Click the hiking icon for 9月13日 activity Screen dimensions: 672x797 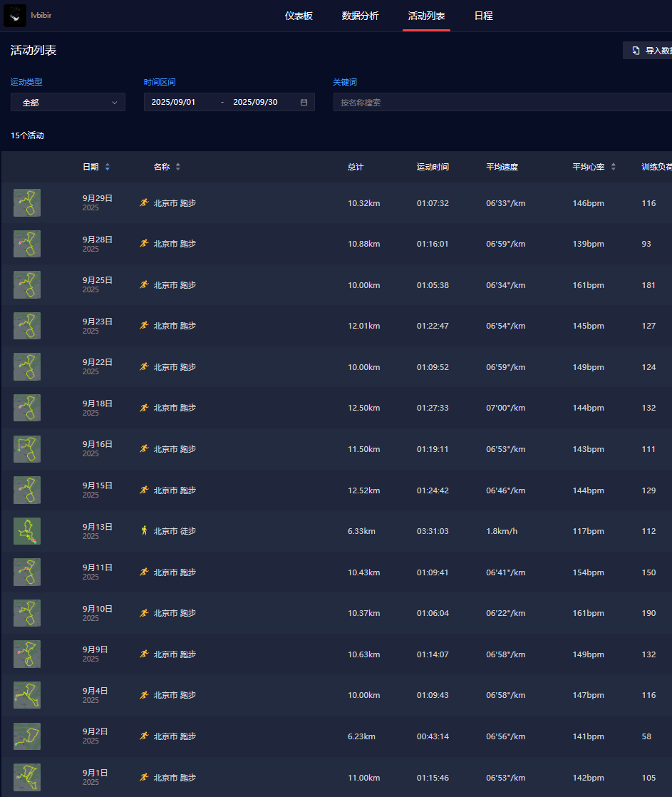(x=144, y=531)
